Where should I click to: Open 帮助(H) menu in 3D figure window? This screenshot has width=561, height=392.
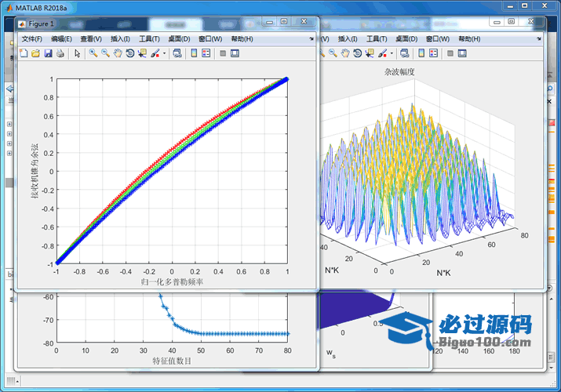point(469,39)
